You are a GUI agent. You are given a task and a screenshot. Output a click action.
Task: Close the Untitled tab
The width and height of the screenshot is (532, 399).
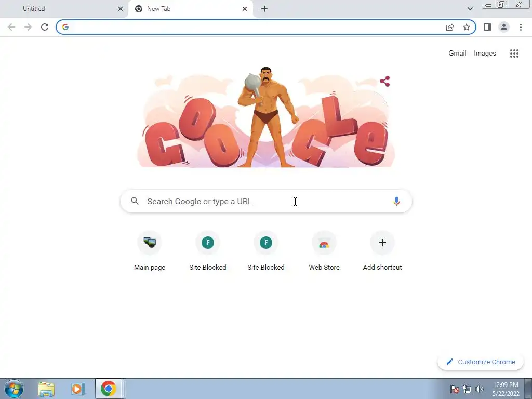tap(121, 9)
